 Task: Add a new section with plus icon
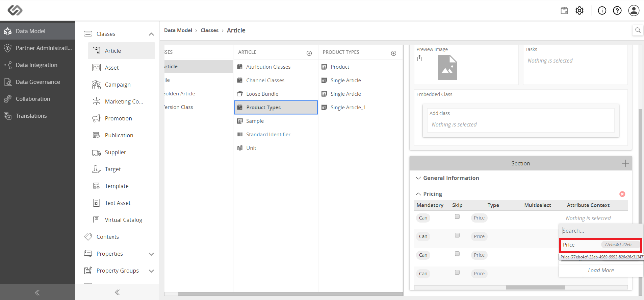pyautogui.click(x=625, y=163)
